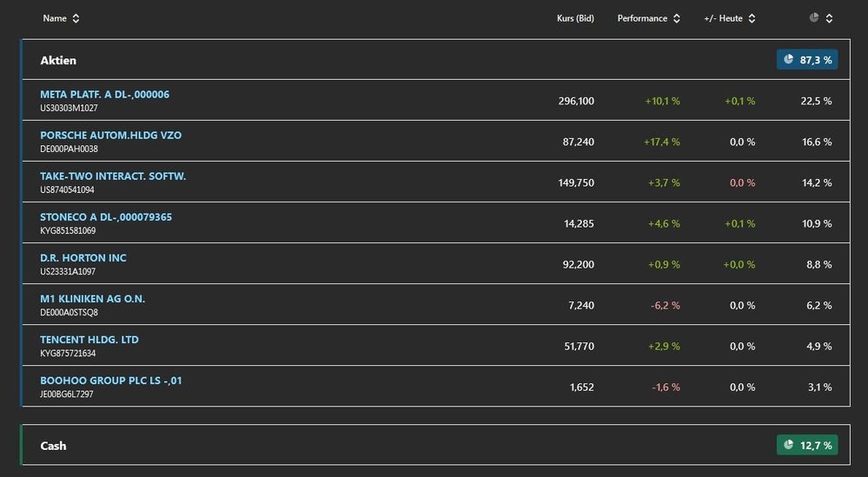Screen dimensions: 868x477
Task: Collapse the Aktien section header
Action: [x=58, y=60]
